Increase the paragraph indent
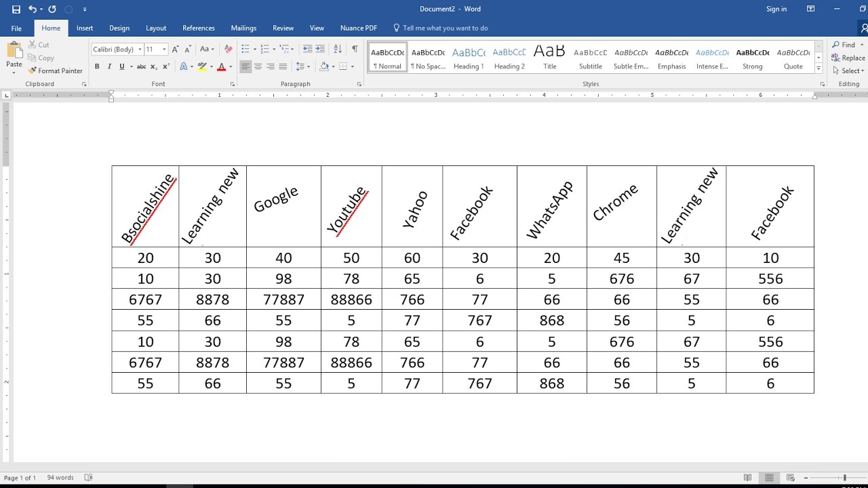868x488 pixels. tap(320, 49)
